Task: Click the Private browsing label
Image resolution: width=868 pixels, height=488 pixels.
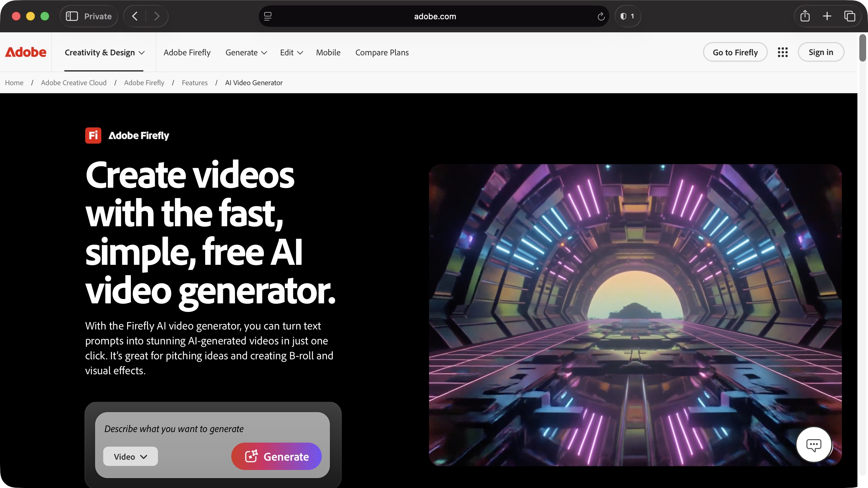Action: coord(98,16)
